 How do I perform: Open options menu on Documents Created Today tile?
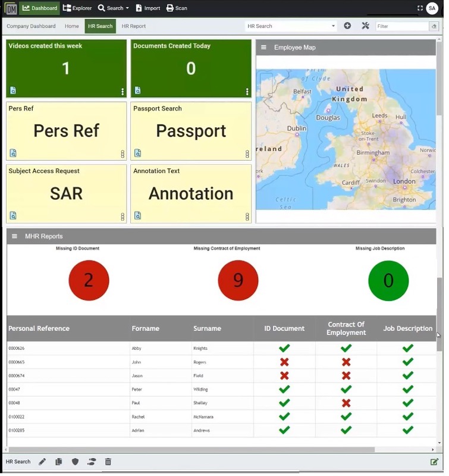[x=247, y=92]
